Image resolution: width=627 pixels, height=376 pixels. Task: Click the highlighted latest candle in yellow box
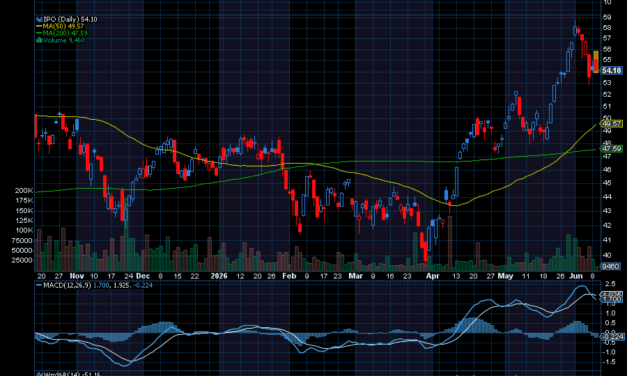click(x=596, y=62)
